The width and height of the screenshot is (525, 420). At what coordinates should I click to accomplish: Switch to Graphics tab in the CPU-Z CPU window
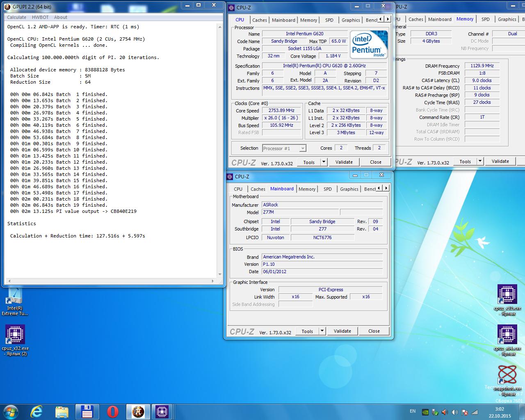(351, 20)
